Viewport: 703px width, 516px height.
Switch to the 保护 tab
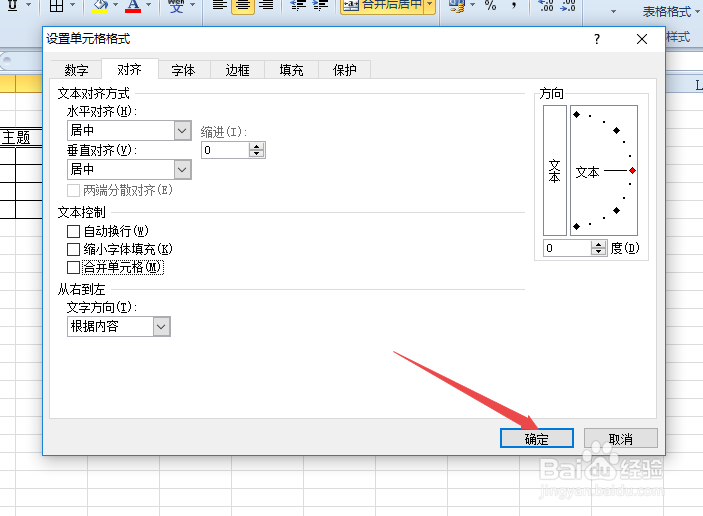[345, 70]
